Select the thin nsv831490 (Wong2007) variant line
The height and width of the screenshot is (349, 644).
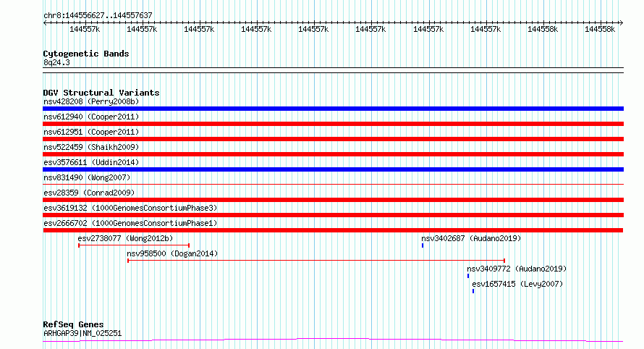tap(333, 184)
